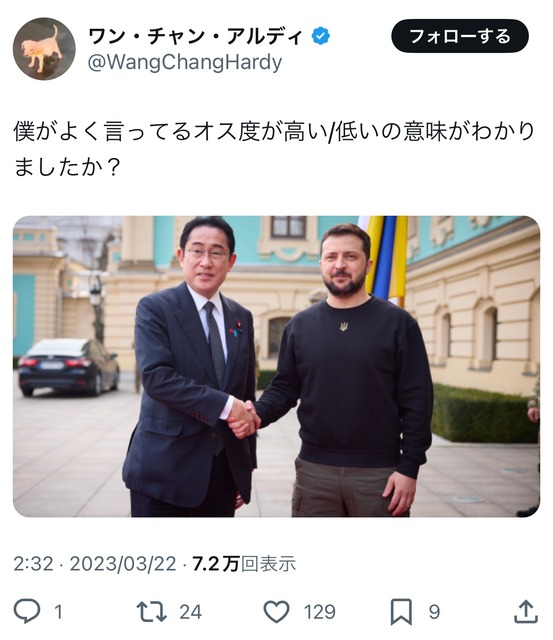The height and width of the screenshot is (640, 553).
Task: Retweet this post using the retweet icon
Action: click(x=151, y=611)
